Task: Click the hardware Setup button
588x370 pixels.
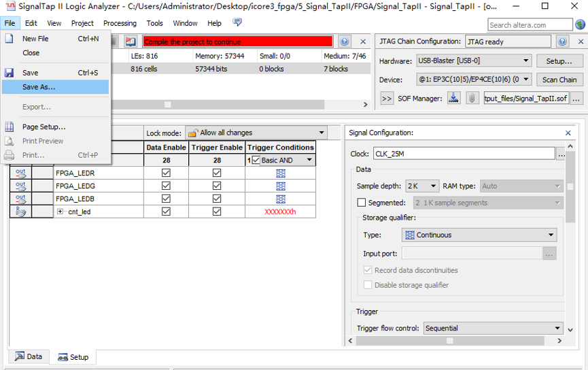Action: tap(559, 61)
